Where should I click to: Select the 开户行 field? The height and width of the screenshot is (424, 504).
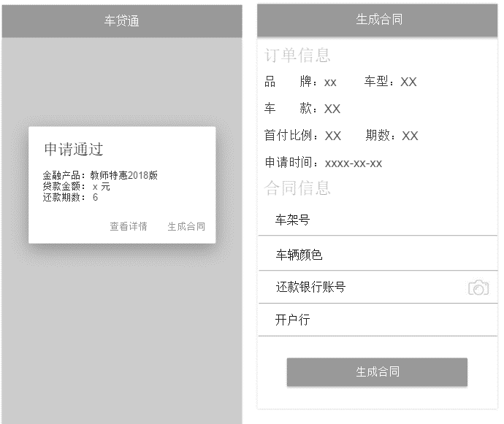(x=378, y=320)
